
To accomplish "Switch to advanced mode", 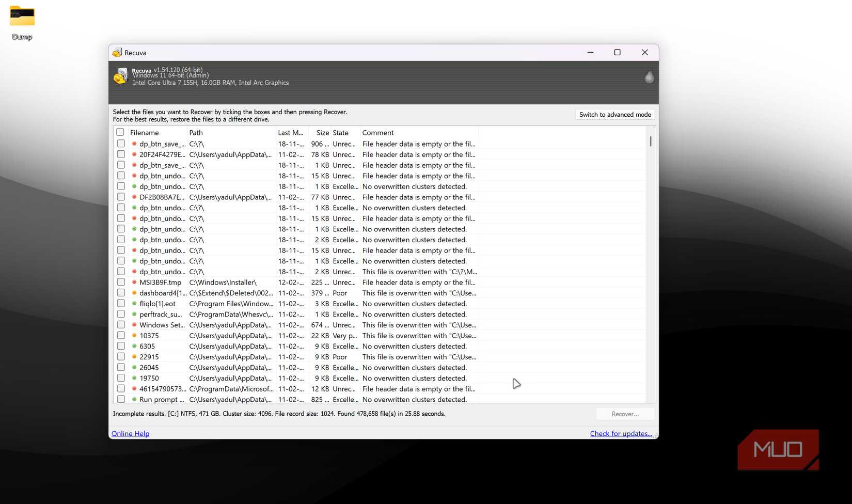I will [x=615, y=115].
